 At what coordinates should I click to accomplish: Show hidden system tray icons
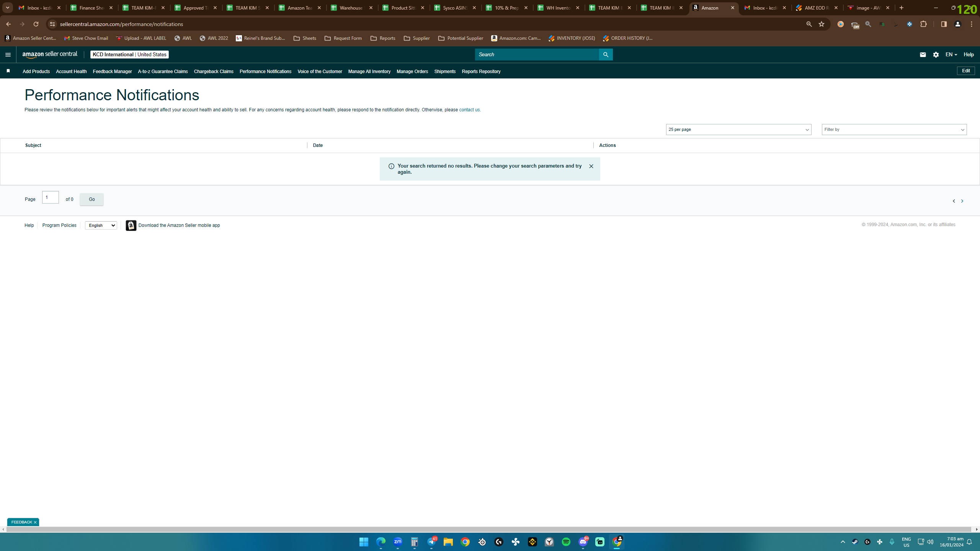(x=843, y=542)
